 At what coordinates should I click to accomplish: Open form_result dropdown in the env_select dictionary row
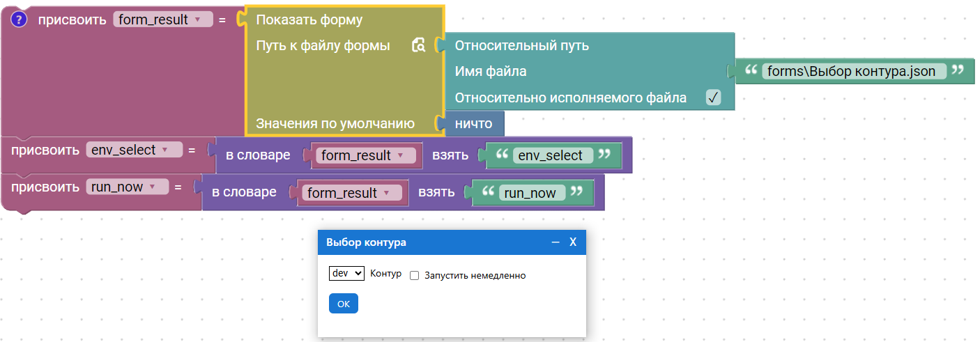coord(401,155)
